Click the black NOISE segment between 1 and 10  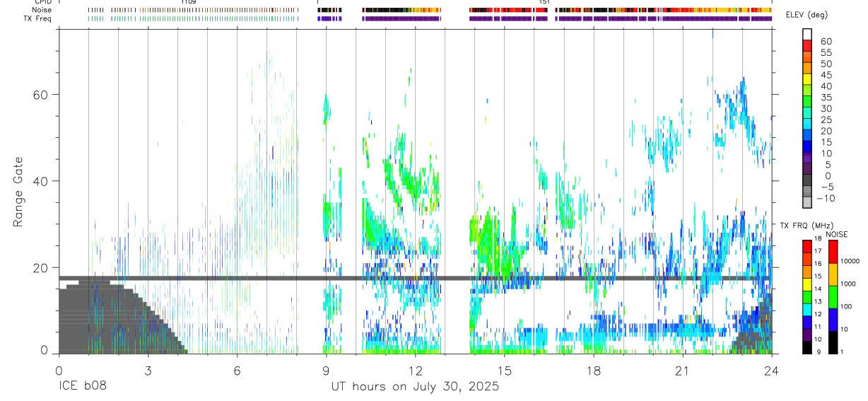coord(832,342)
